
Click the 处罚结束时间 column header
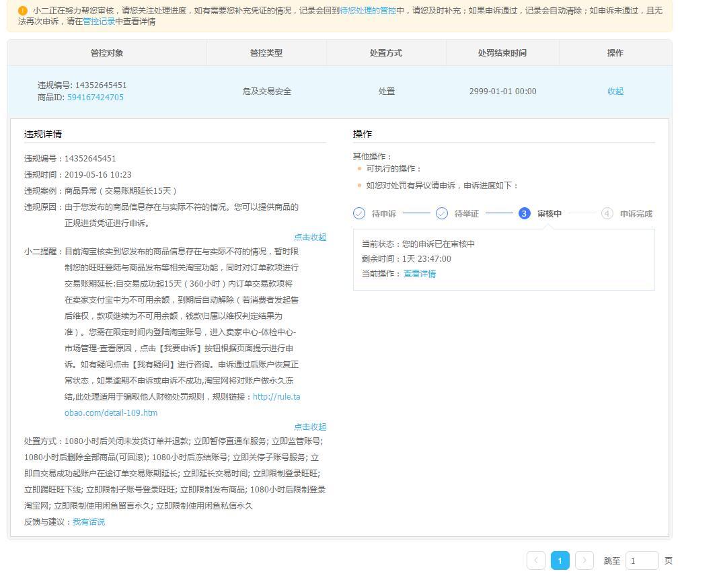502,52
